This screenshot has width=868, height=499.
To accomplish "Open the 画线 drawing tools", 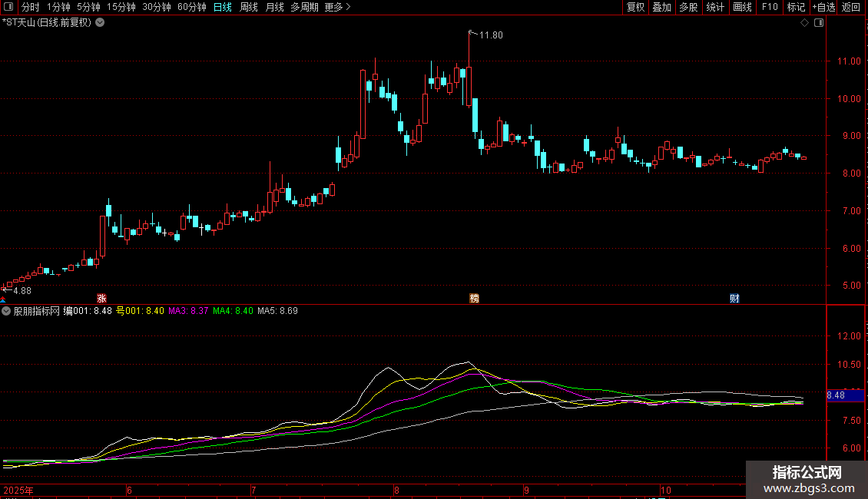I will [x=742, y=7].
